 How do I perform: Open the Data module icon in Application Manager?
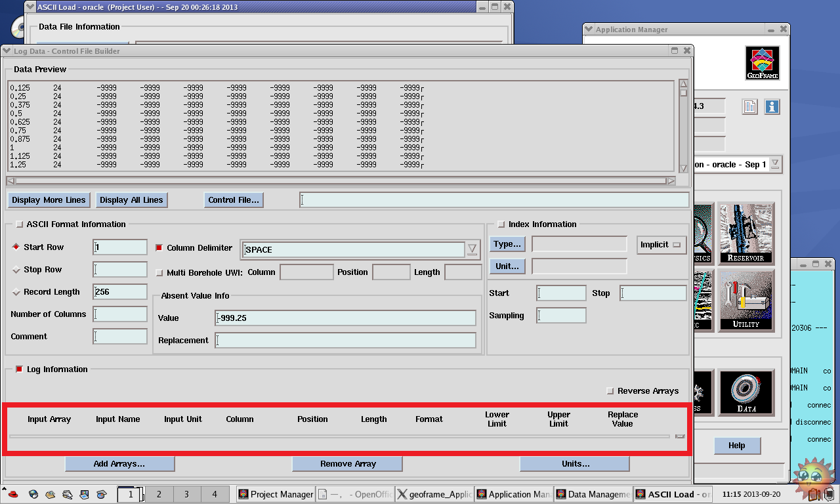(745, 392)
